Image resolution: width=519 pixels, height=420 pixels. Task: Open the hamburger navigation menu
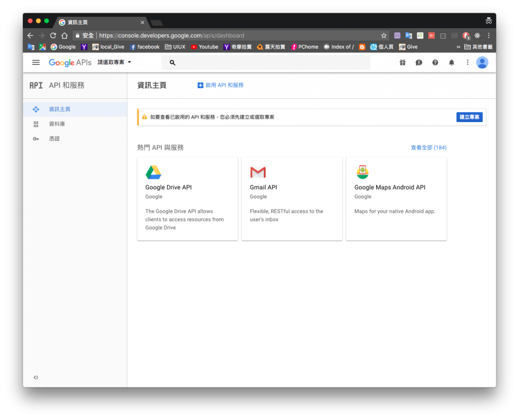(x=36, y=62)
